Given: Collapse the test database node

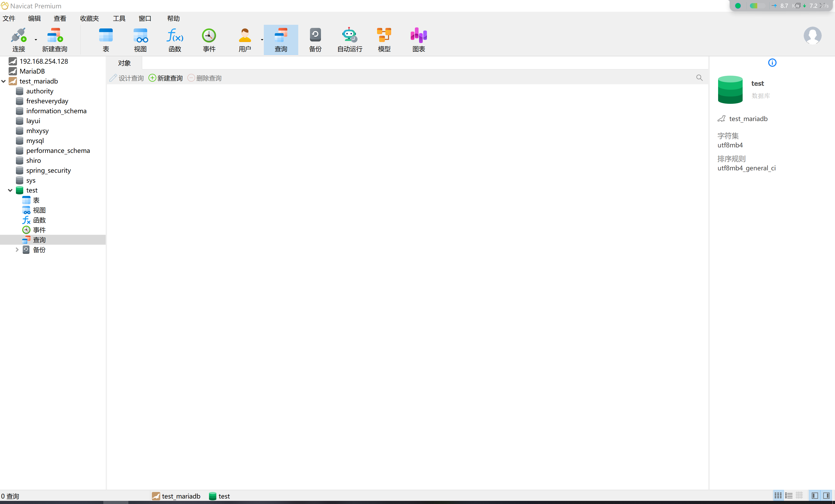Looking at the screenshot, I should click(x=10, y=190).
